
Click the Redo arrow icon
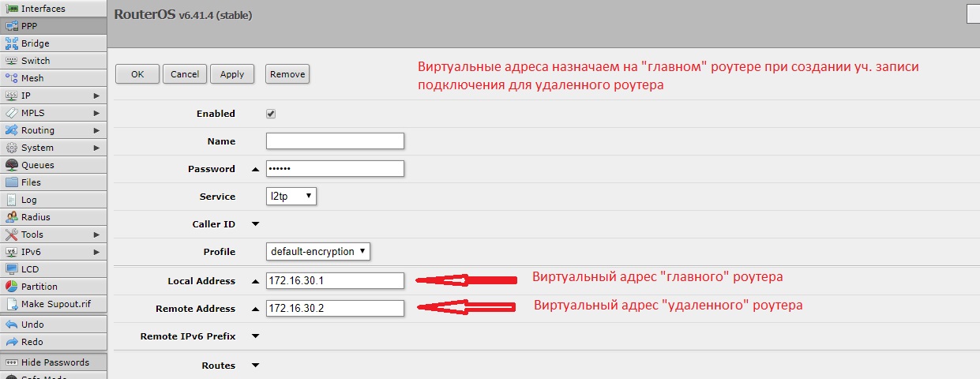tap(12, 342)
